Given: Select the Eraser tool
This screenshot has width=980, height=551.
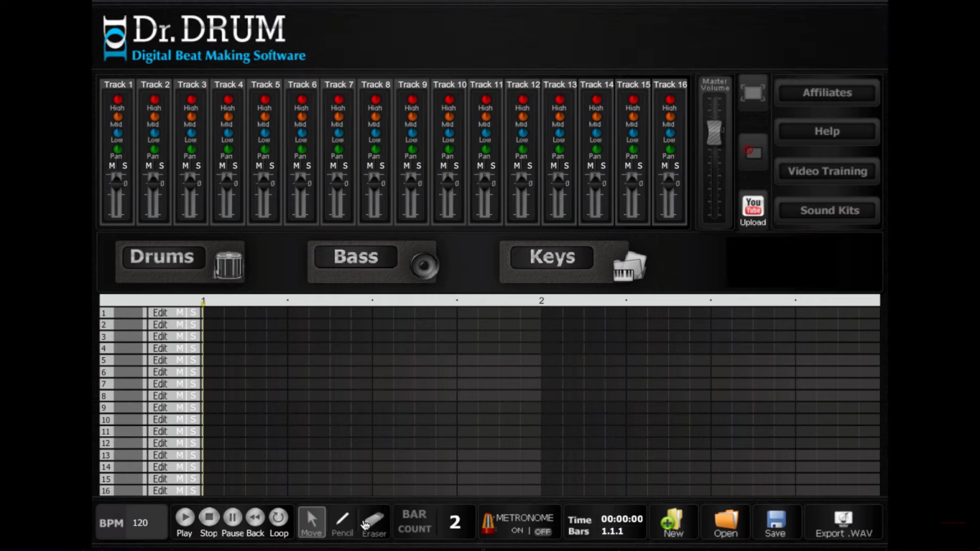Looking at the screenshot, I should point(373,522).
